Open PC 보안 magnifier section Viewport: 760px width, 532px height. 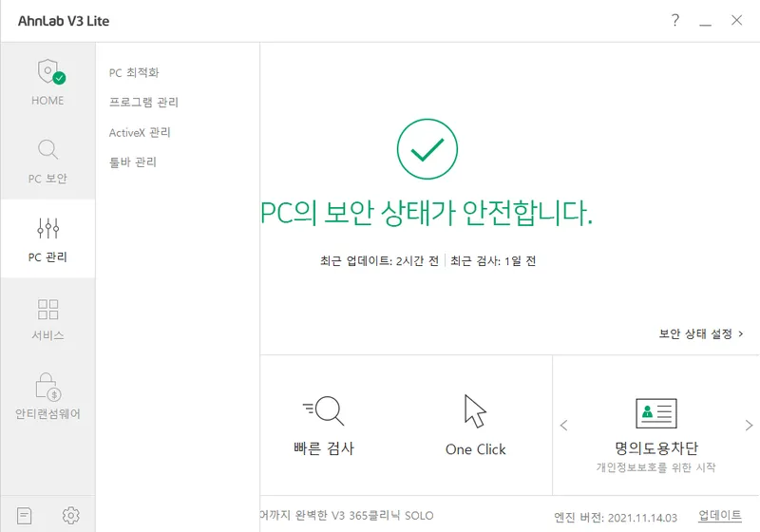(47, 149)
